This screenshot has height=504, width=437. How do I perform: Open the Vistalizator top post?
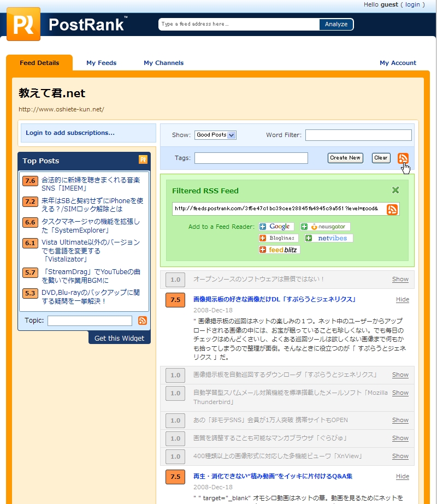click(91, 251)
